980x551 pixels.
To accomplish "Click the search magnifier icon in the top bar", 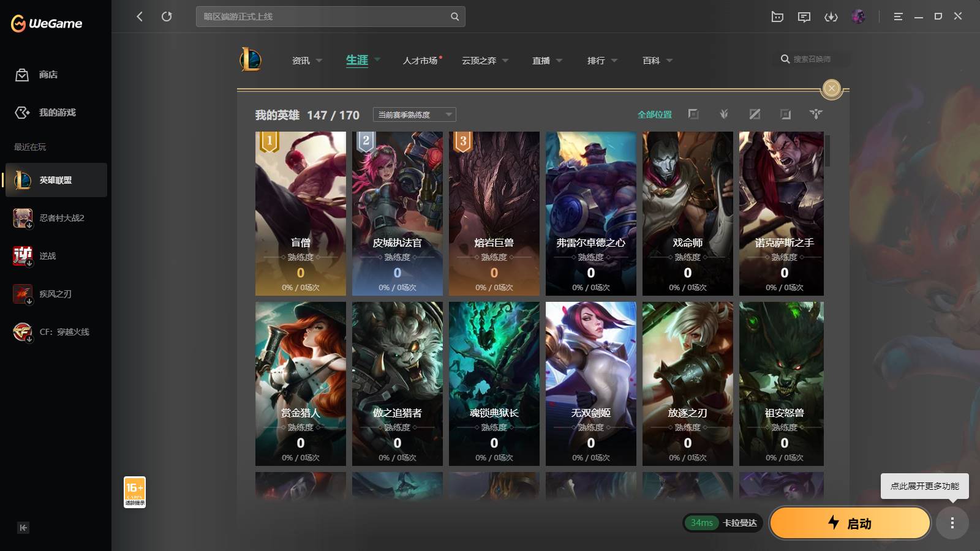I will tap(454, 17).
